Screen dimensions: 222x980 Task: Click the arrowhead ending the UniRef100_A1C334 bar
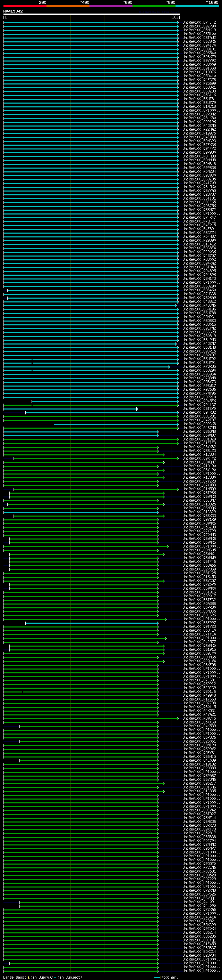click(164, 455)
